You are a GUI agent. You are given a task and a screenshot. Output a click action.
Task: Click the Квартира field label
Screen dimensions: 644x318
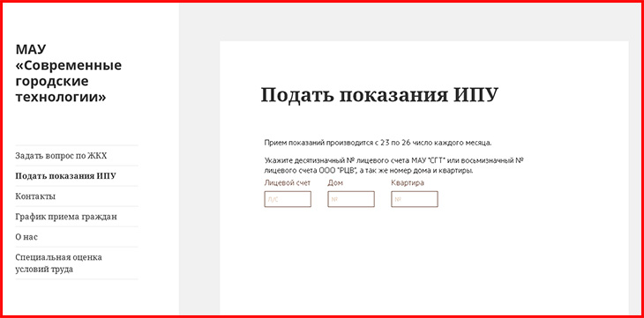408,183
